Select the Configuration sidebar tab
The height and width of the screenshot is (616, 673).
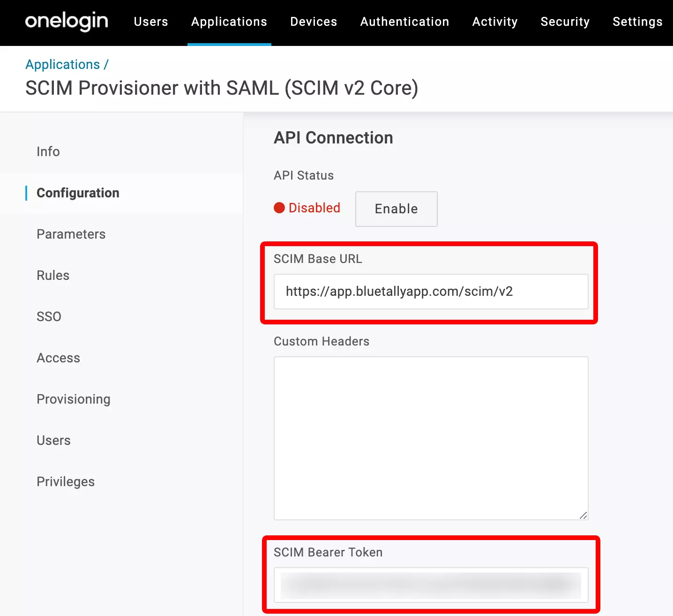78,193
